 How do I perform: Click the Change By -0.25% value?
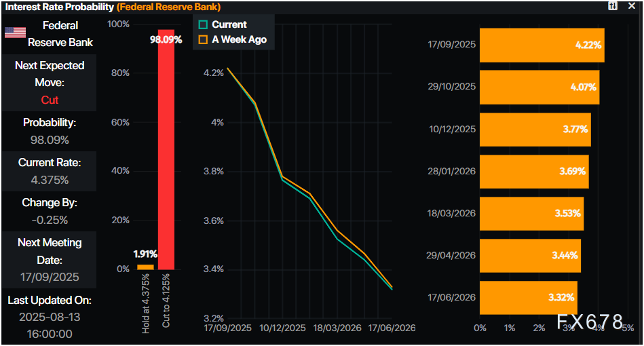point(50,220)
